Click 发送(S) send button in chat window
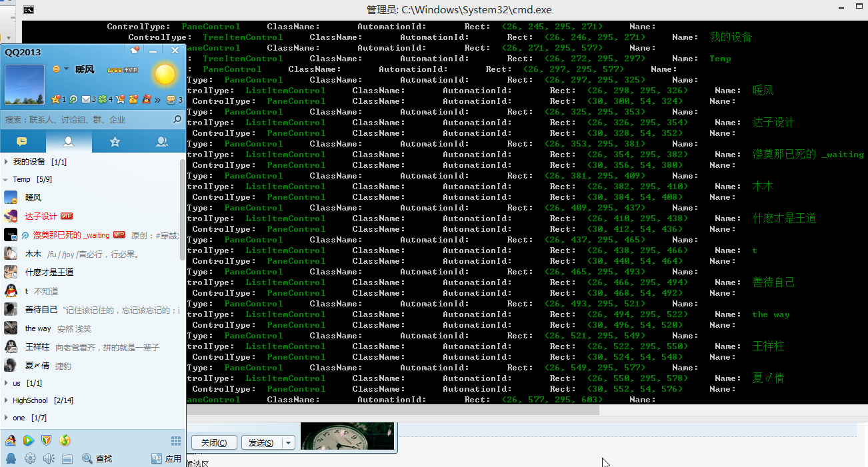This screenshot has width=868, height=467. tap(261, 443)
